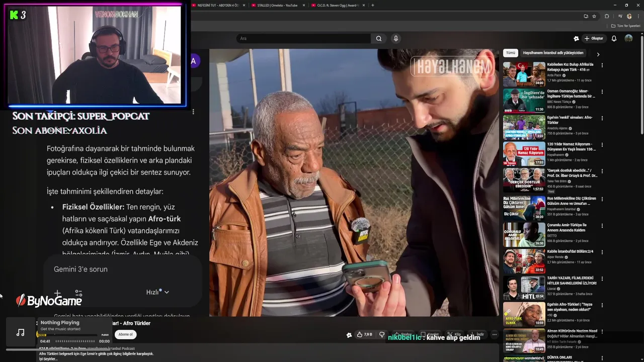Open options for Gerçek dostluk ebedidir video
The height and width of the screenshot is (362, 644).
(602, 171)
